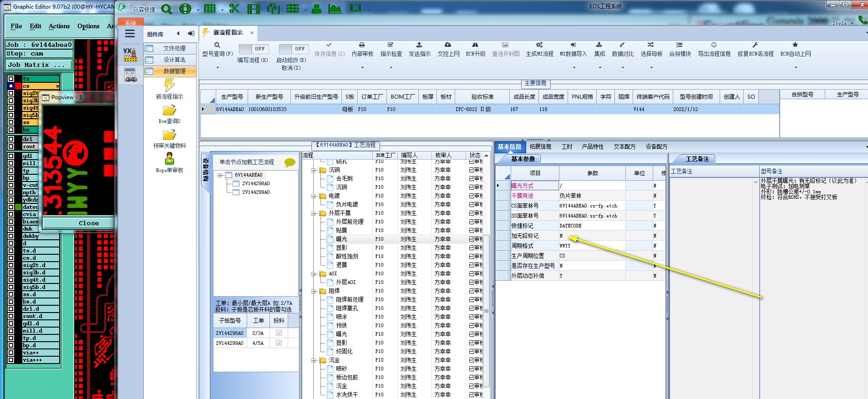Screen dimensions: 868x399
Task: Click the green copy documents icon
Action: coord(274,9)
